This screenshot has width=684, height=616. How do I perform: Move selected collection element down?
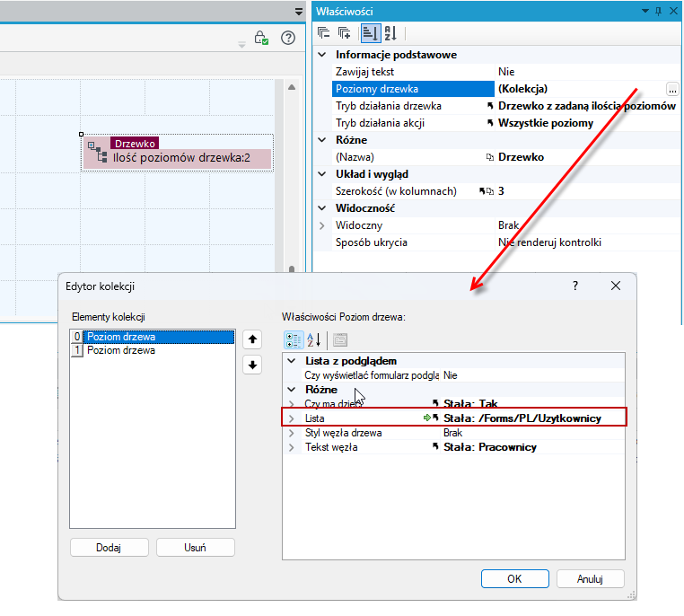[252, 365]
